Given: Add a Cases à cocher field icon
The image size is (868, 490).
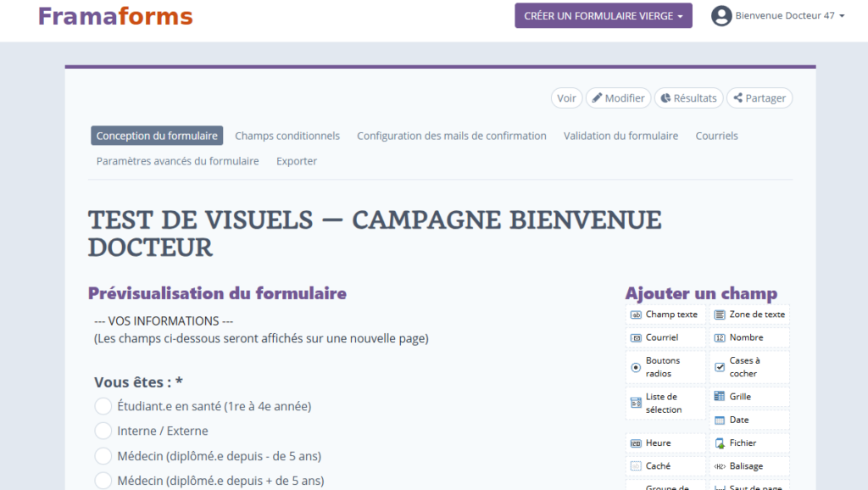Looking at the screenshot, I should coord(719,367).
